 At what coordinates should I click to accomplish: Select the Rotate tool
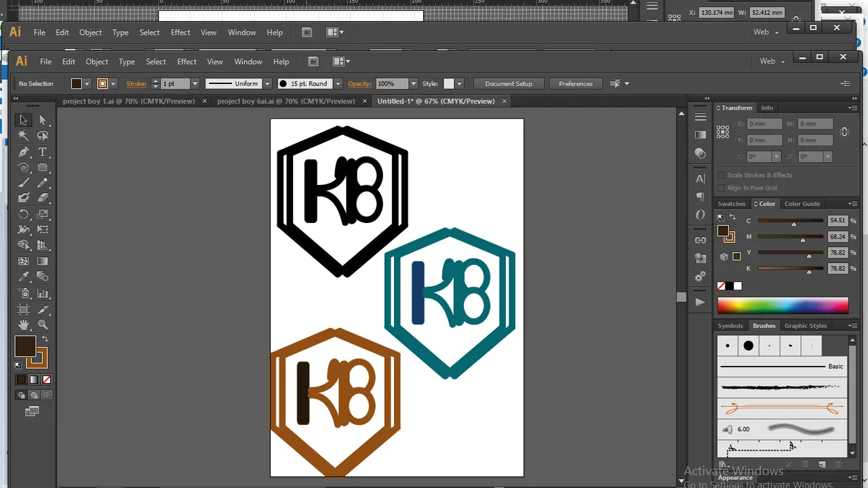point(24,214)
